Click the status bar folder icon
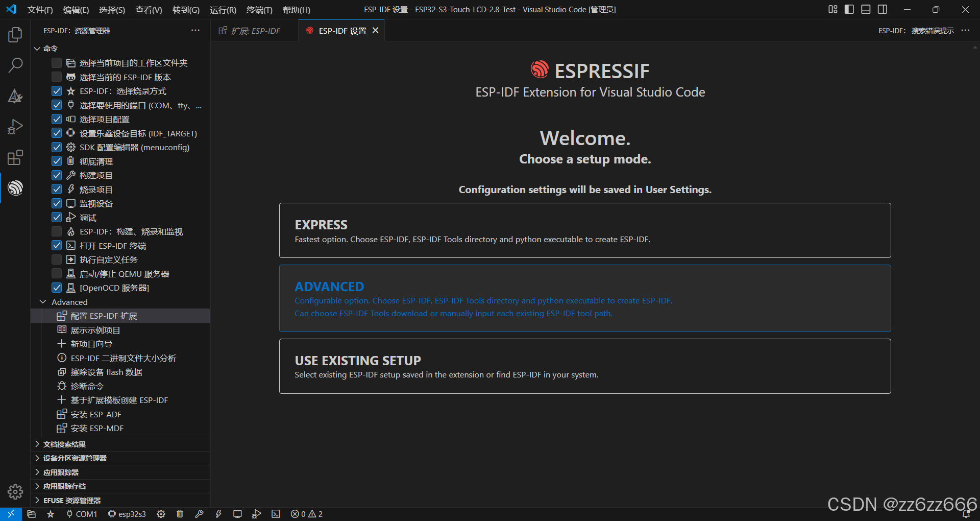 [31, 514]
